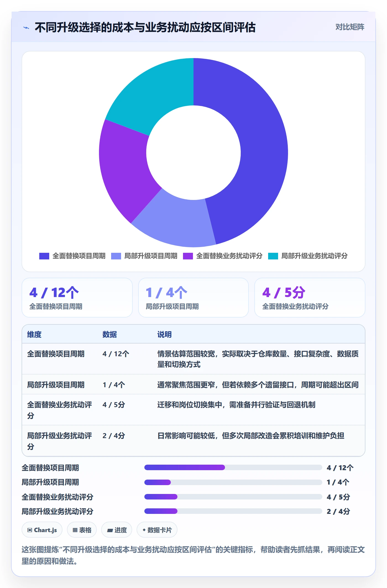387x588 pixels.
Task: Click the lightning icon beside the title
Action: pos(26,28)
